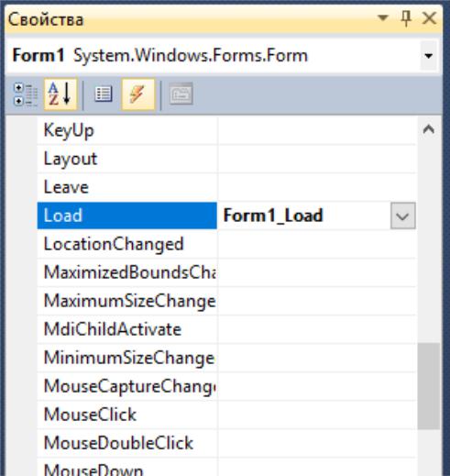This screenshot has width=450, height=476.
Task: Switch to Categorized view icon
Action: (x=26, y=94)
